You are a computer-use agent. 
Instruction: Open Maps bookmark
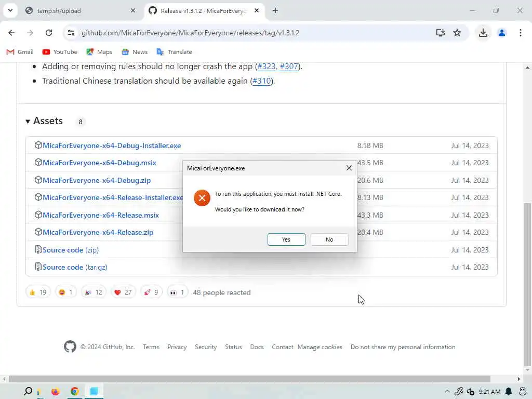(99, 52)
